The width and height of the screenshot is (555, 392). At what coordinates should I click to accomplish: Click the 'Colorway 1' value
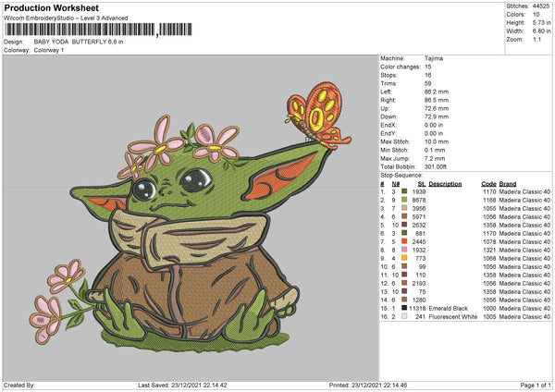(49, 50)
